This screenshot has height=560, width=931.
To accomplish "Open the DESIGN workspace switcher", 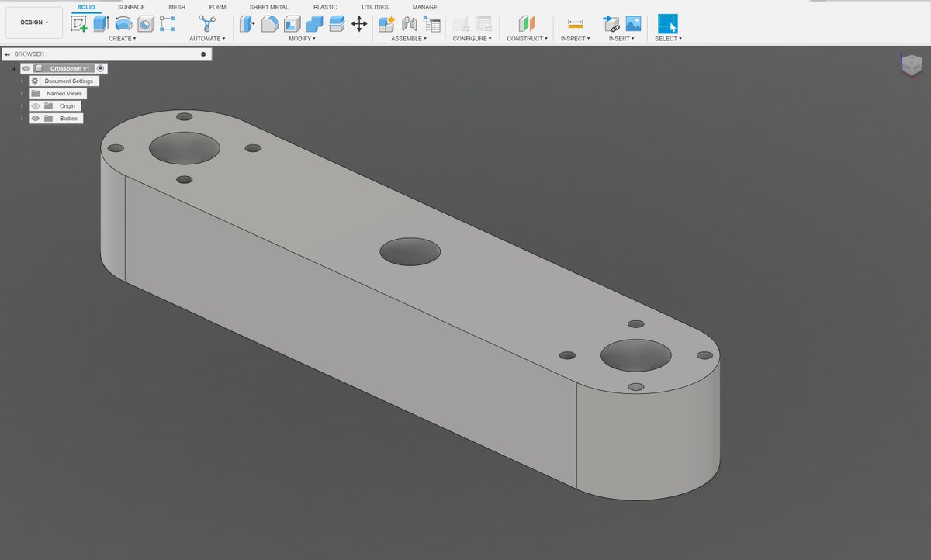I will click(33, 22).
